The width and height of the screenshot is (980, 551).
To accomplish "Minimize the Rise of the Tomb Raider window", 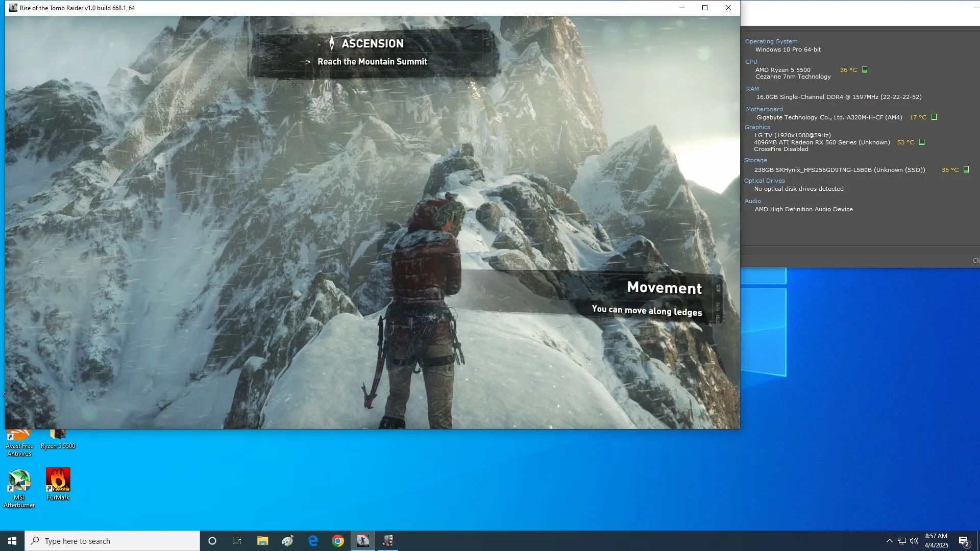I will point(681,8).
